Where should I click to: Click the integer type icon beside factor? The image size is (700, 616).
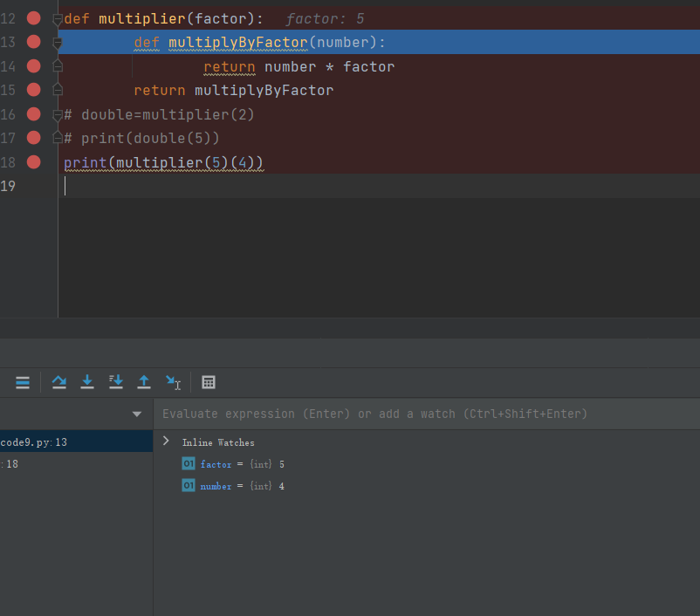pos(189,464)
